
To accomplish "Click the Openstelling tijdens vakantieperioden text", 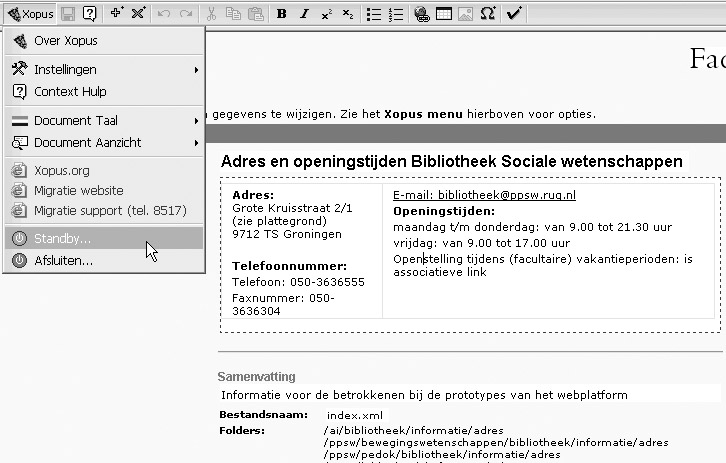I will tap(543, 265).
